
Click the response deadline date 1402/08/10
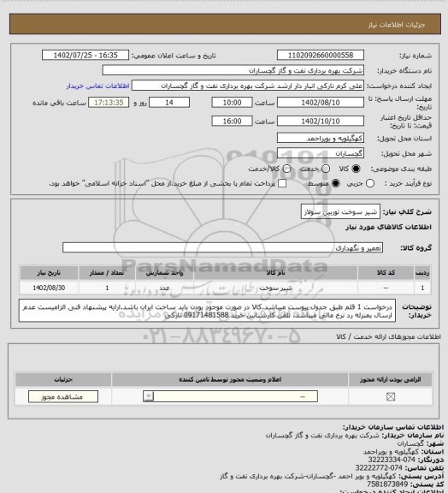pos(321,103)
